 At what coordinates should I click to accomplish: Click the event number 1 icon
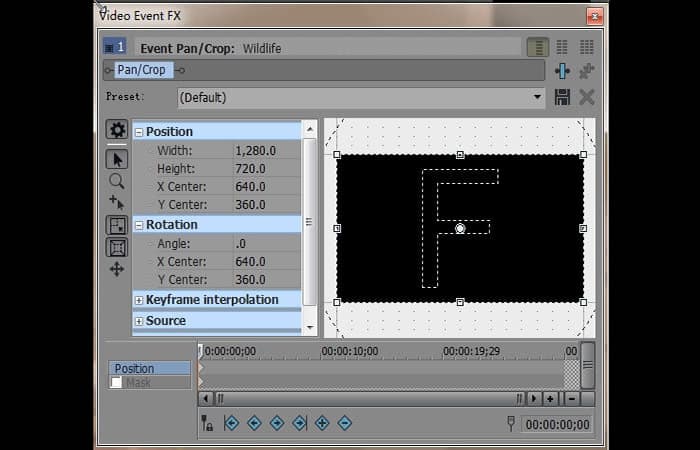click(115, 46)
